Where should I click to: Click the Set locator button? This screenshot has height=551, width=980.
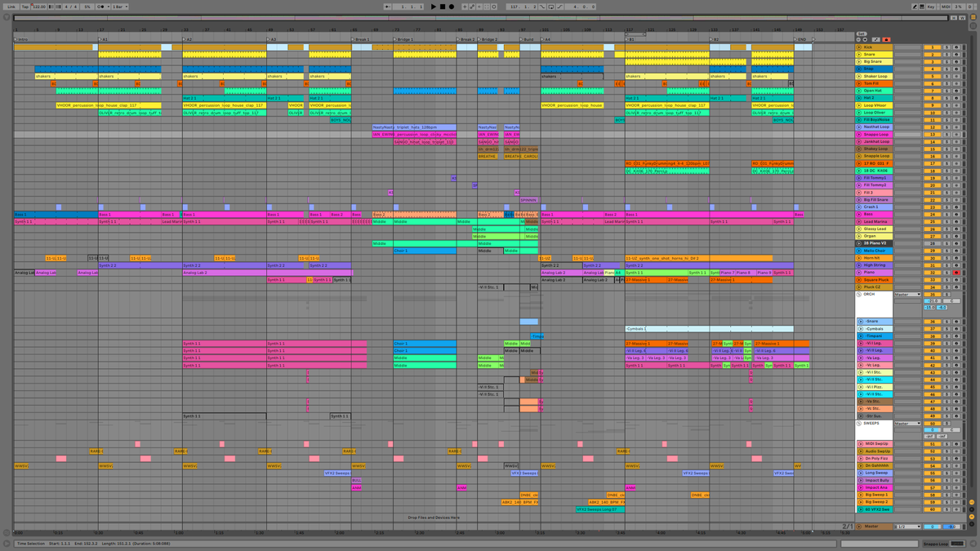click(862, 33)
